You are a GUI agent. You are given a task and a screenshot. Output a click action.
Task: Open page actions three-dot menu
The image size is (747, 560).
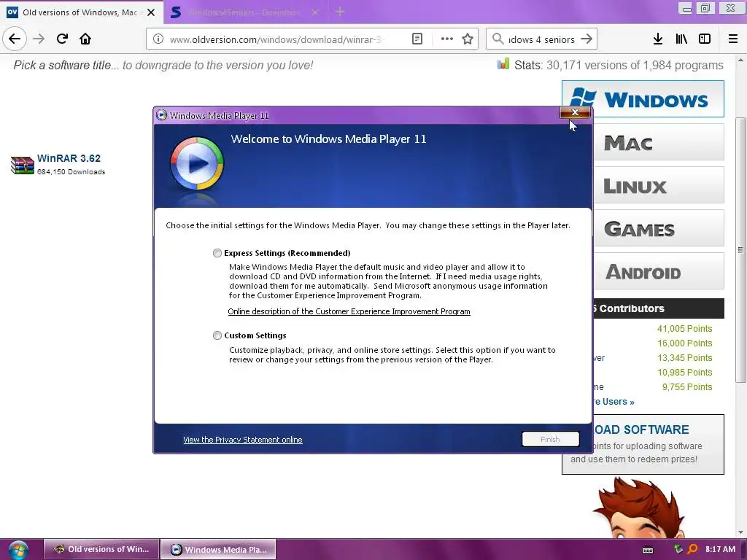(447, 39)
